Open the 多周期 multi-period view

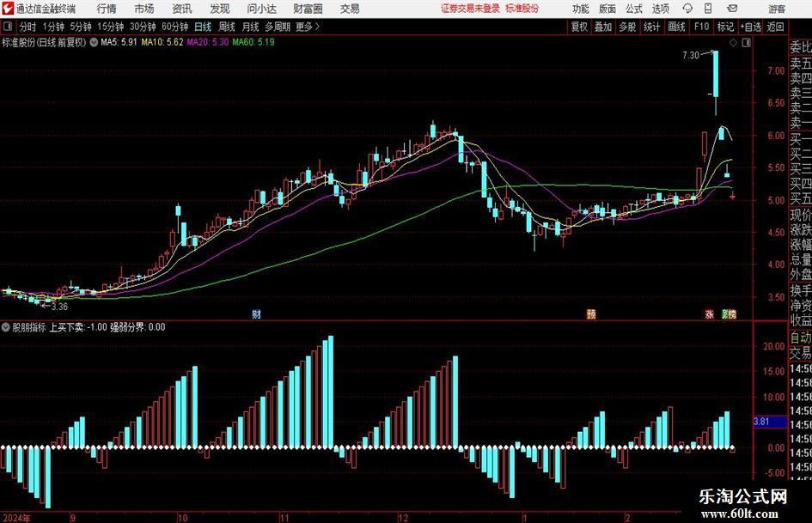pyautogui.click(x=278, y=27)
